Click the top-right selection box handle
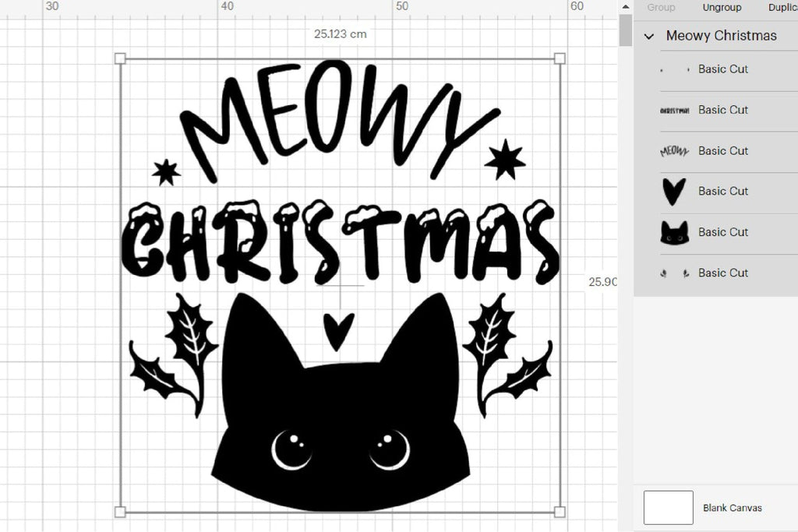Image resolution: width=798 pixels, height=532 pixels. click(x=560, y=58)
